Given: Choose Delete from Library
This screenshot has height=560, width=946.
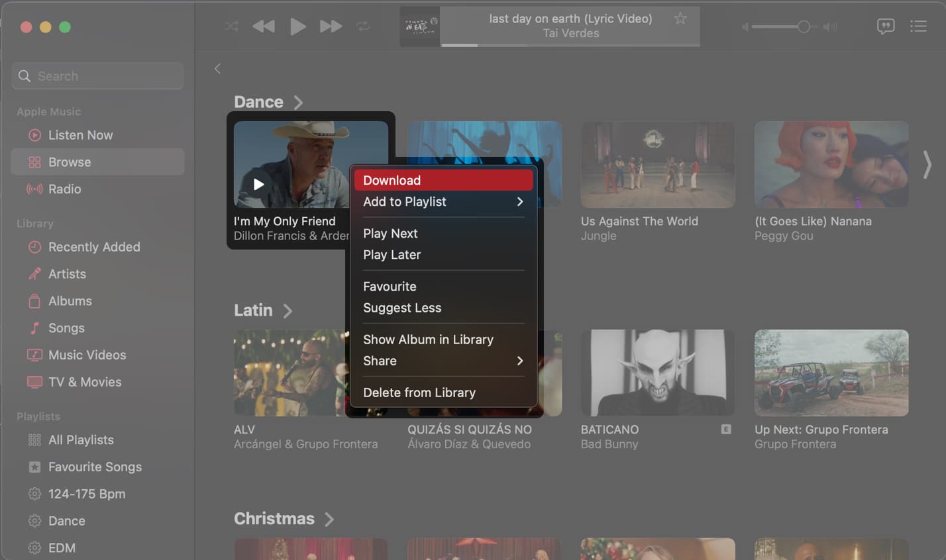Looking at the screenshot, I should coord(443,393).
